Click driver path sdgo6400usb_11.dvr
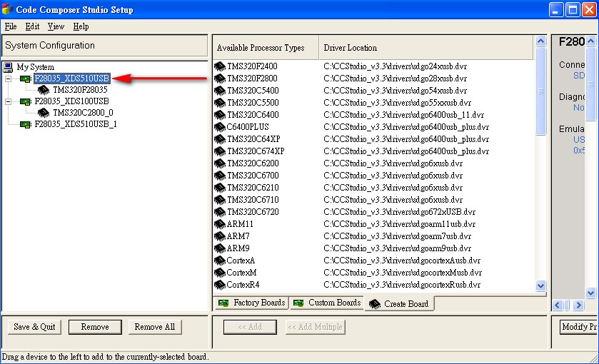This screenshot has height=364, width=599. coord(404,115)
